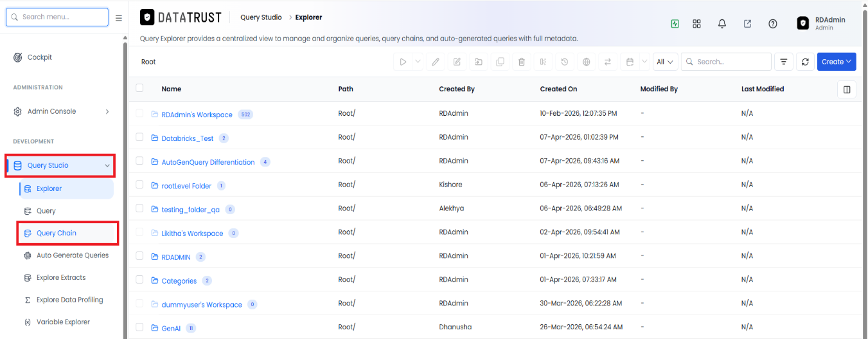Click the Search menu input field

click(57, 17)
